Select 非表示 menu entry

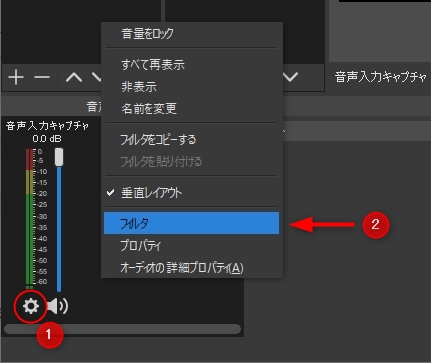[x=191, y=87]
